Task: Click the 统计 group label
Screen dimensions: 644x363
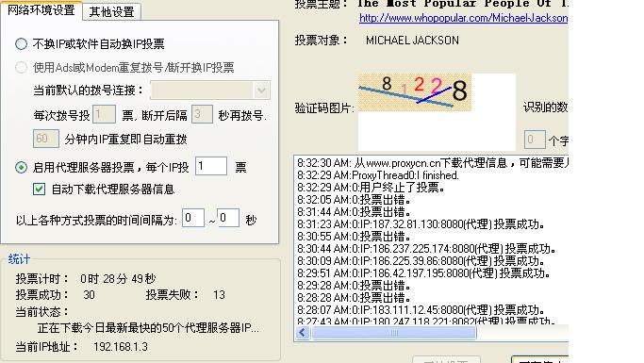Action: point(19,259)
